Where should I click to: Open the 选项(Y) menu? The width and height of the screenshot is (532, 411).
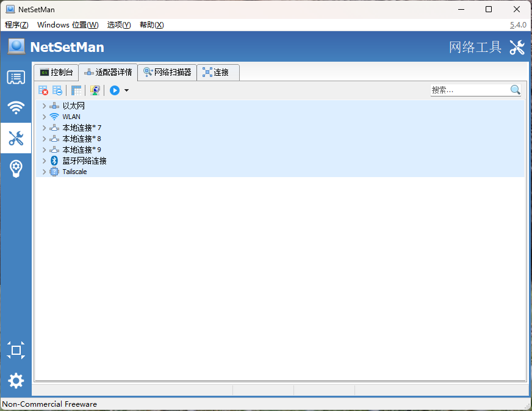coord(119,25)
